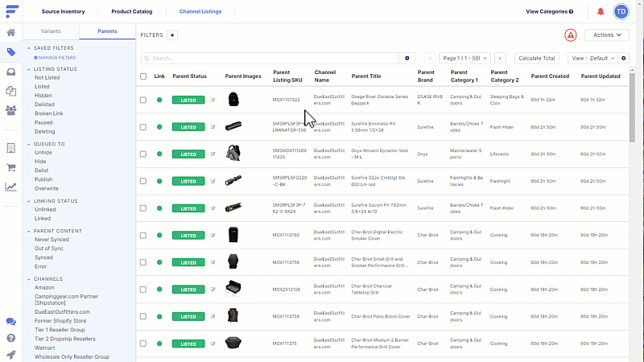Collapse the Listing Status section
644x362 pixels.
pos(29,69)
